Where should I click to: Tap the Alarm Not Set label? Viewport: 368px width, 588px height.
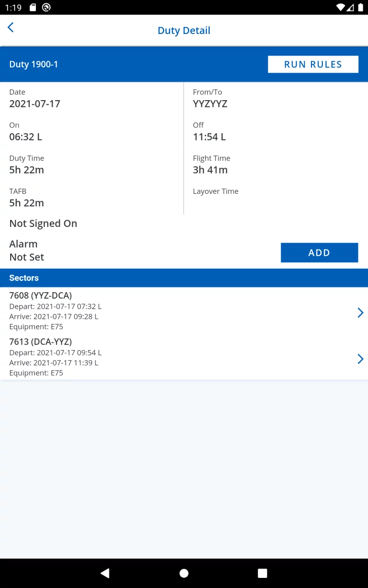tap(27, 250)
